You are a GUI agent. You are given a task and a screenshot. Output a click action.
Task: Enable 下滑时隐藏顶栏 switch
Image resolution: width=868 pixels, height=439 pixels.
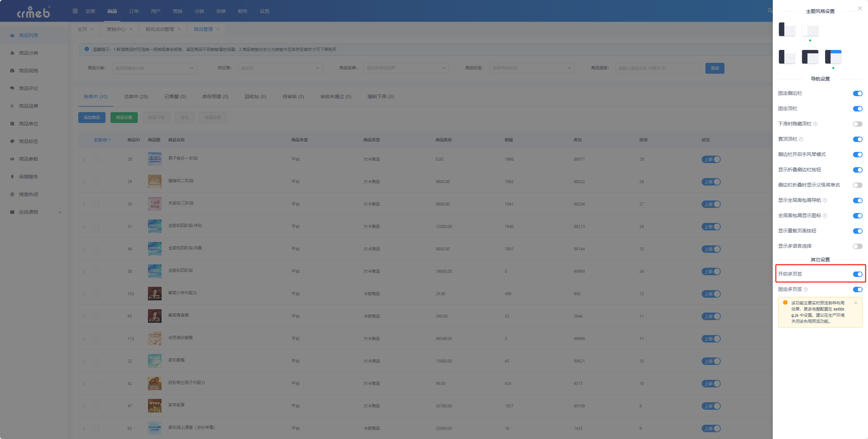[x=857, y=124]
